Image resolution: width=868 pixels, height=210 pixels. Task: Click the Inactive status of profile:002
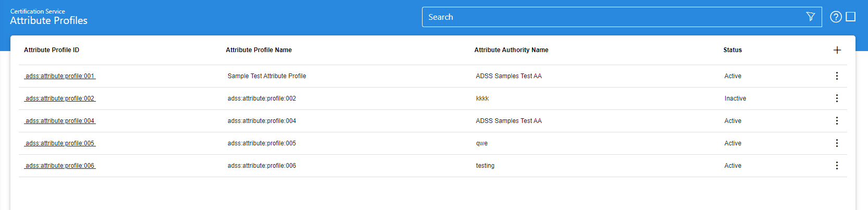735,98
